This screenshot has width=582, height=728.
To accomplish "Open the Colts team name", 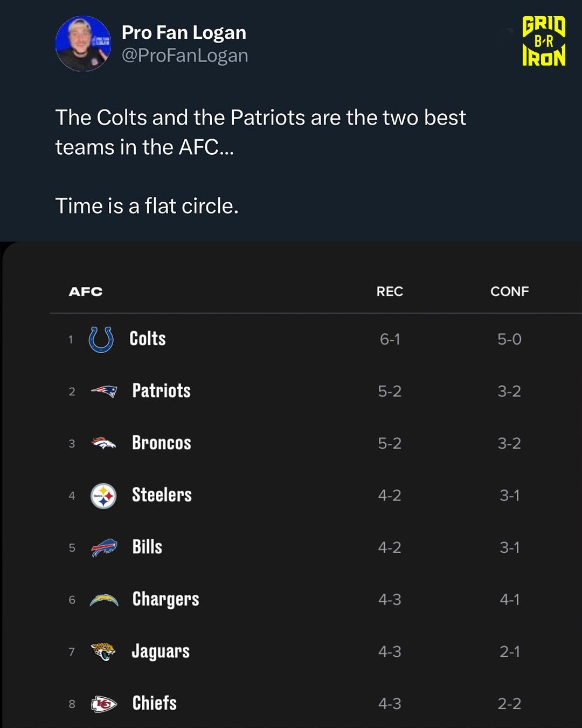I will click(148, 339).
